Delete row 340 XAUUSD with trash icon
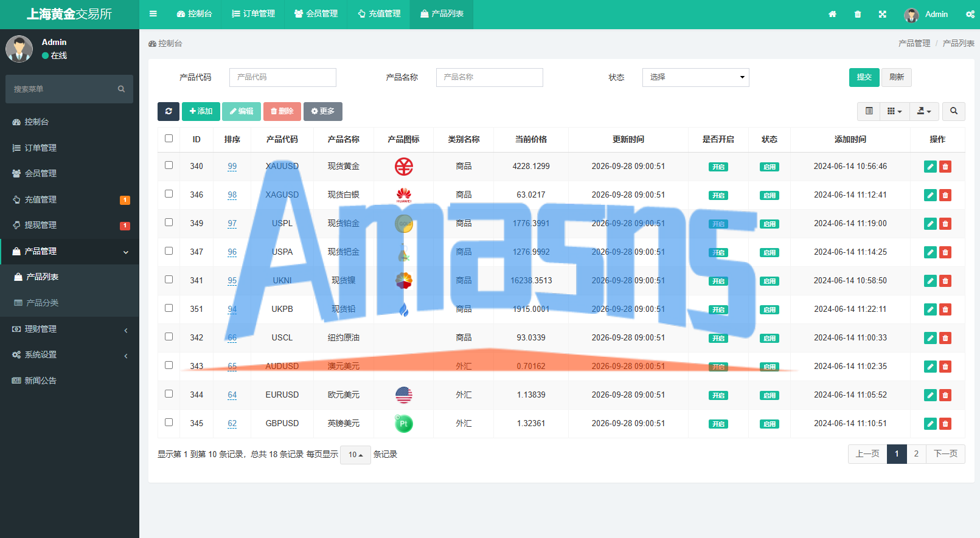This screenshot has width=980, height=538. pyautogui.click(x=945, y=167)
